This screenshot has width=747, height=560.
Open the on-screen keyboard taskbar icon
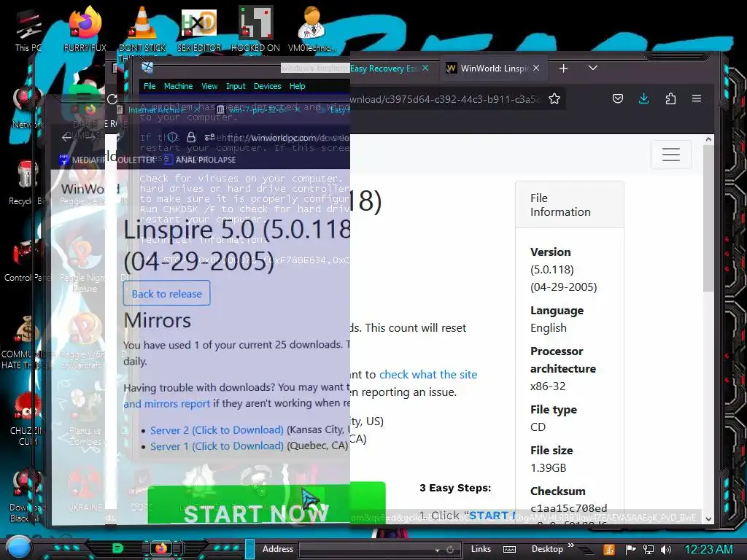(x=509, y=550)
